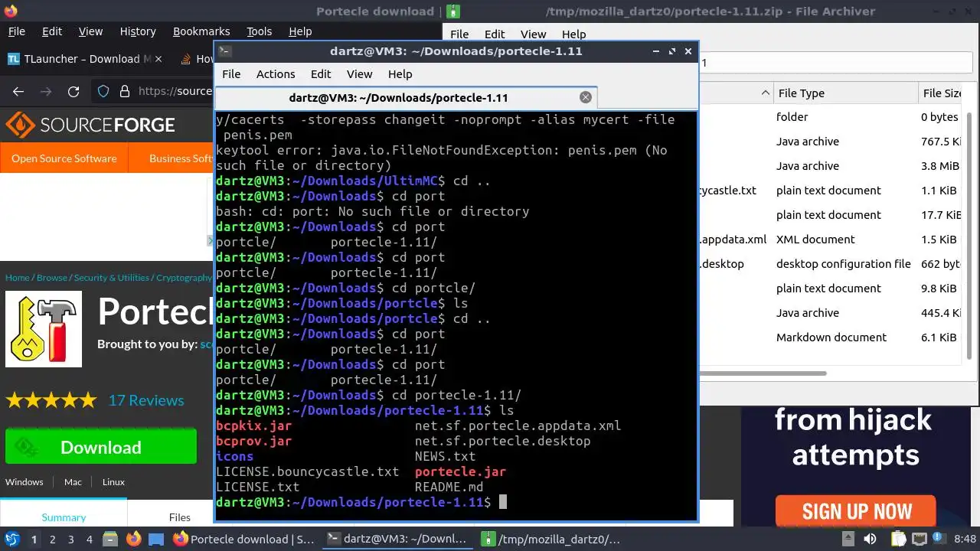Click the SIGN UP NOW ad button
This screenshot has height=551, width=980.
[x=856, y=511]
